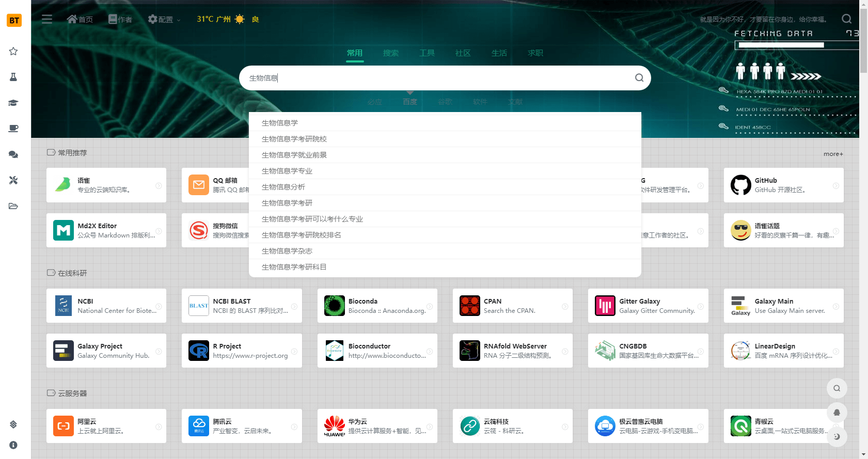
Task: Expand the 配置 settings dropdown
Action: pos(164,19)
